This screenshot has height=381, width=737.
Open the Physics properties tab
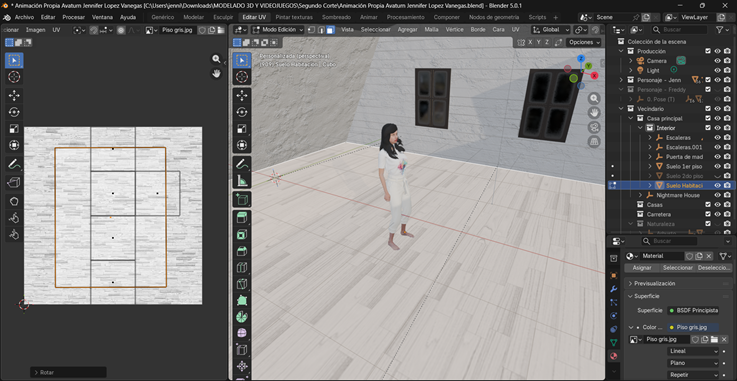click(x=613, y=316)
